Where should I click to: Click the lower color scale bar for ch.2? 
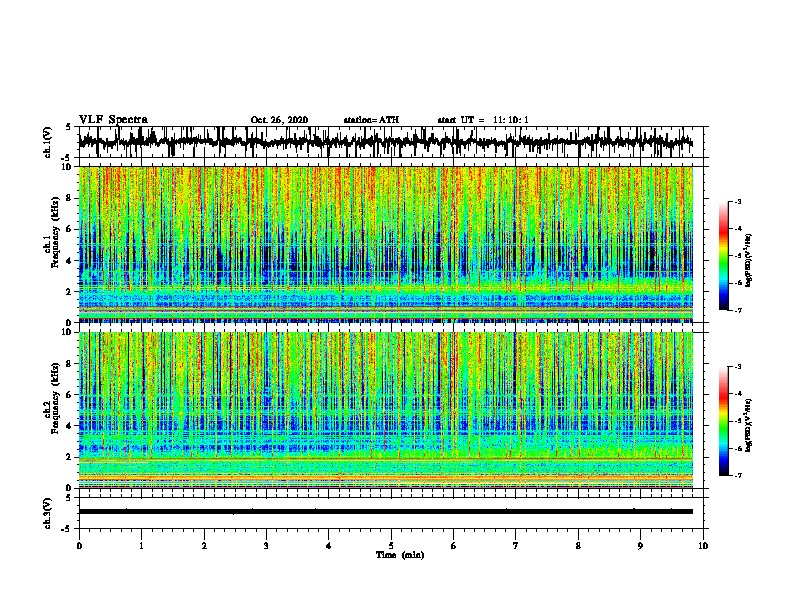724,421
